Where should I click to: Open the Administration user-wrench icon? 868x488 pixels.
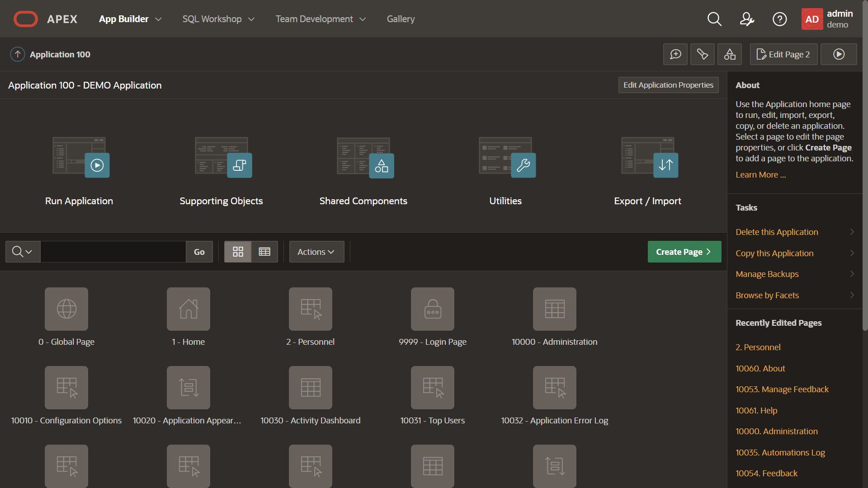(x=747, y=19)
